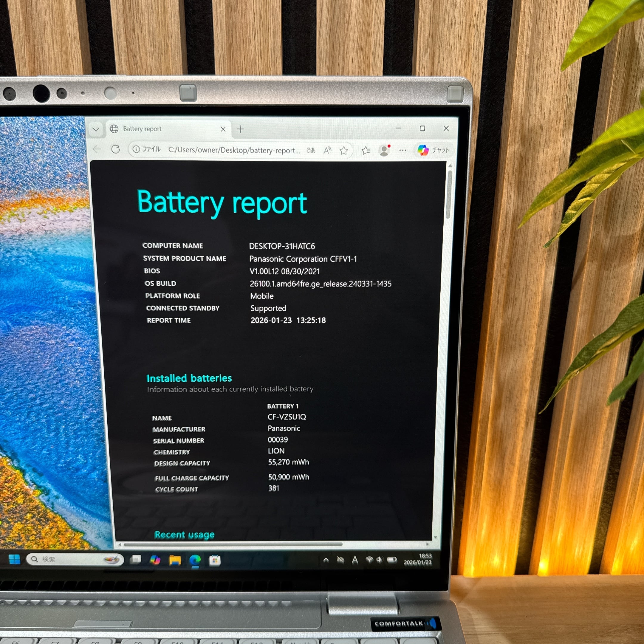The width and height of the screenshot is (644, 644).
Task: Click the taskbar 検索 search box
Action: click(75, 559)
